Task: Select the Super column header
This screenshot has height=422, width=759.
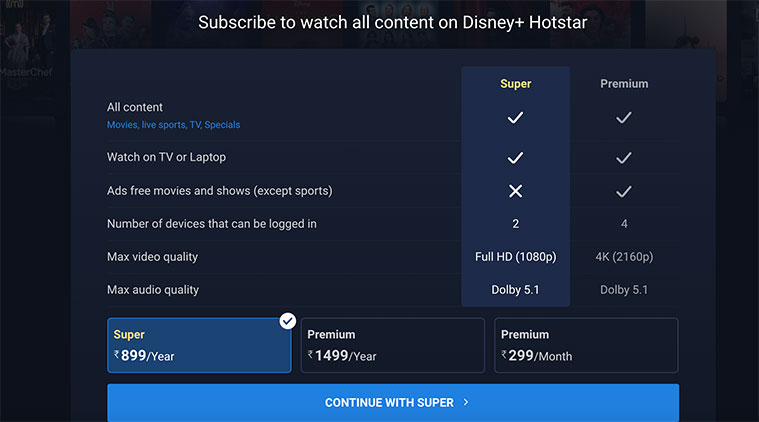Action: [x=515, y=84]
